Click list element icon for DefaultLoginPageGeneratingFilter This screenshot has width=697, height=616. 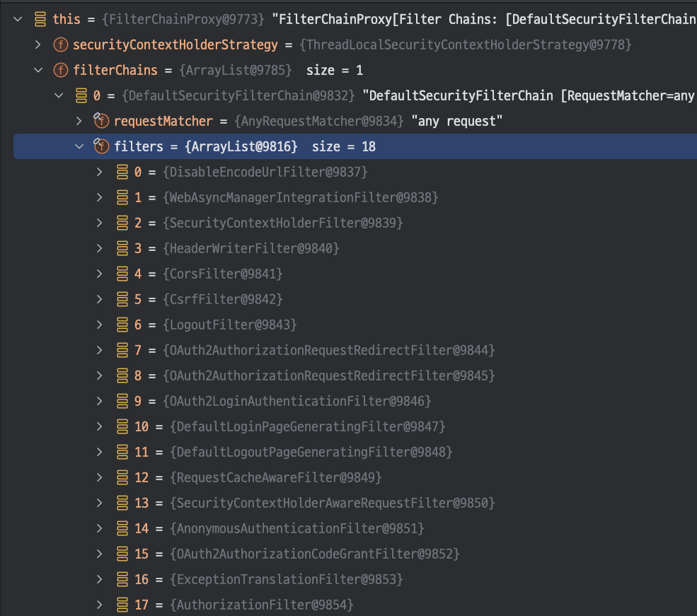[122, 426]
